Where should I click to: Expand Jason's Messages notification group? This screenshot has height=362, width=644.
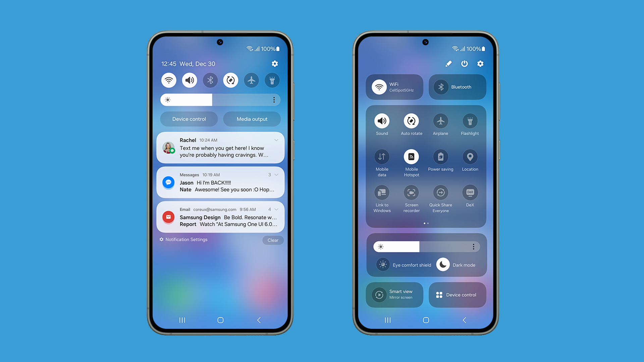coord(276,175)
